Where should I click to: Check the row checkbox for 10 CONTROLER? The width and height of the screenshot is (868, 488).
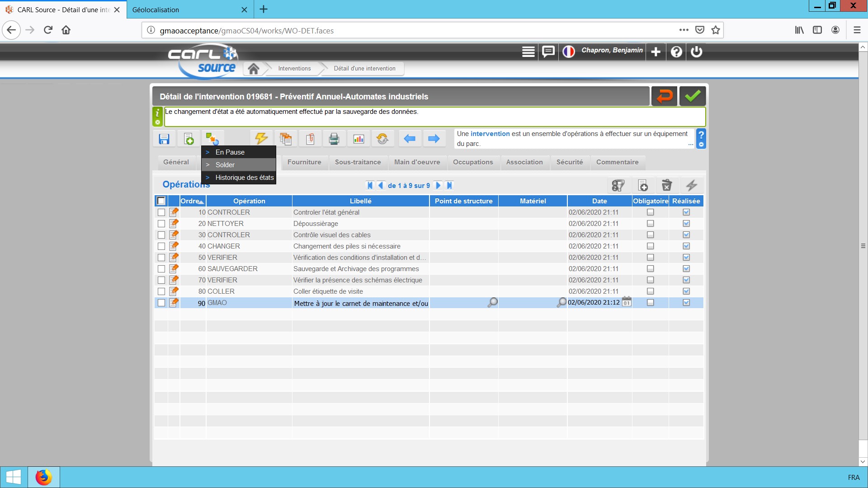coord(161,212)
